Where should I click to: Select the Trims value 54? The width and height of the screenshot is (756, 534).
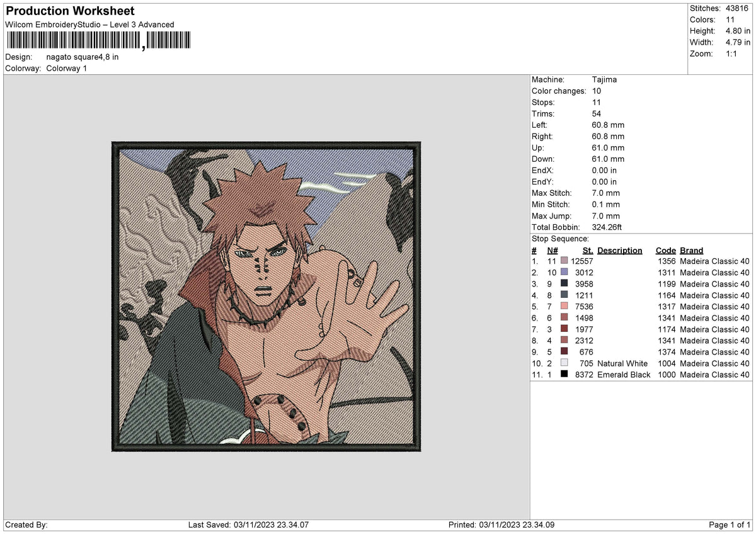pyautogui.click(x=597, y=114)
